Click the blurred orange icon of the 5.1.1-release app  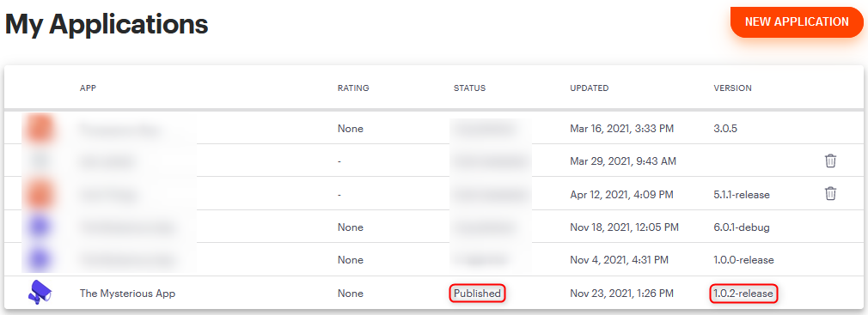pos(39,194)
